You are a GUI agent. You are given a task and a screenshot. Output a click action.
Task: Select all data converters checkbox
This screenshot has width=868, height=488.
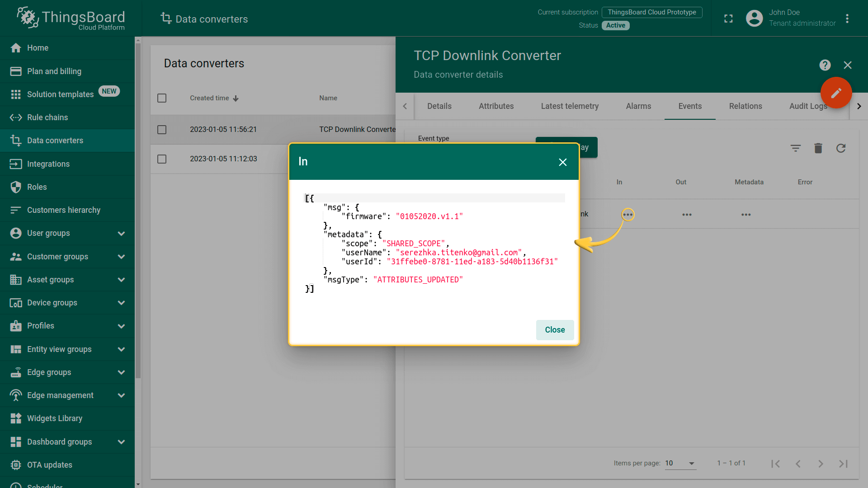pos(162,98)
